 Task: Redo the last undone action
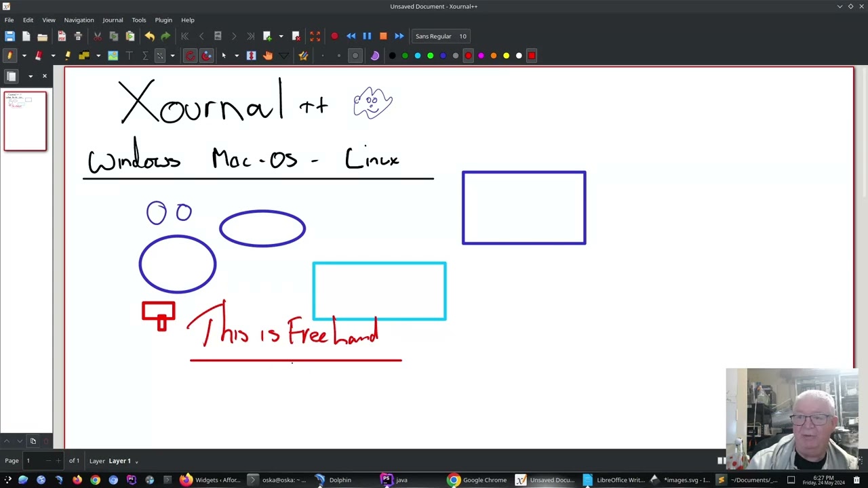[165, 36]
